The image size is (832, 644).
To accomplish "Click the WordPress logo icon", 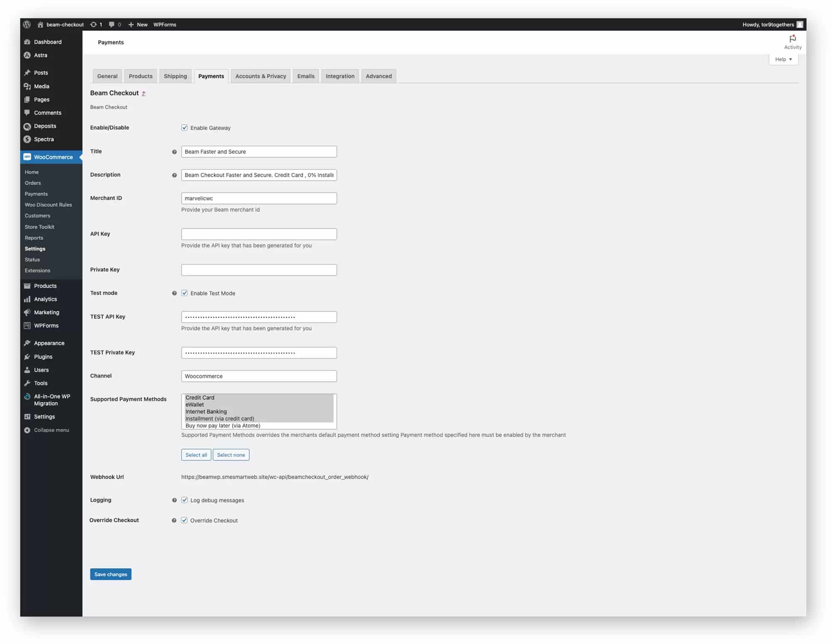I will (x=27, y=25).
